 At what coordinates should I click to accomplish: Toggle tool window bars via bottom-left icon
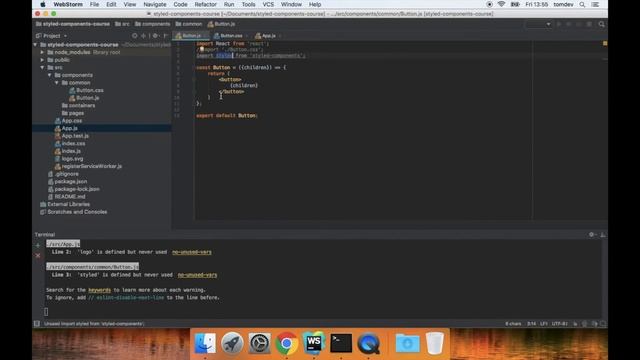37,324
